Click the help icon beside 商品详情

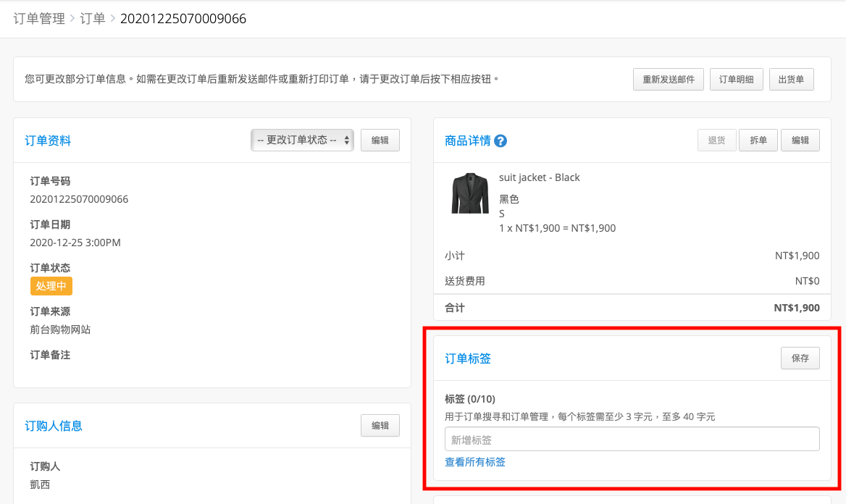pos(501,140)
